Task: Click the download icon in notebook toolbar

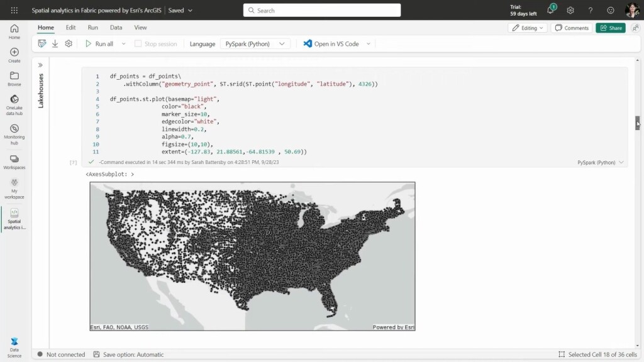Action: pyautogui.click(x=55, y=44)
